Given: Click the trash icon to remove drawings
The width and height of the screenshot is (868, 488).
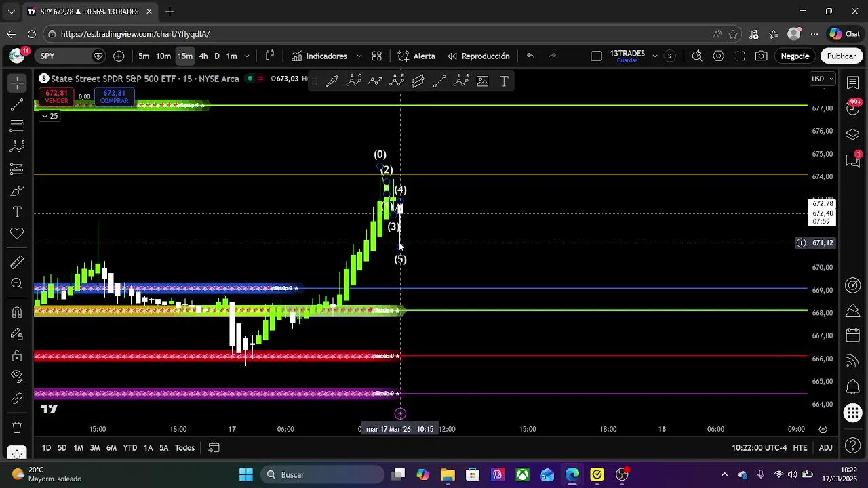Looking at the screenshot, I should tap(17, 428).
